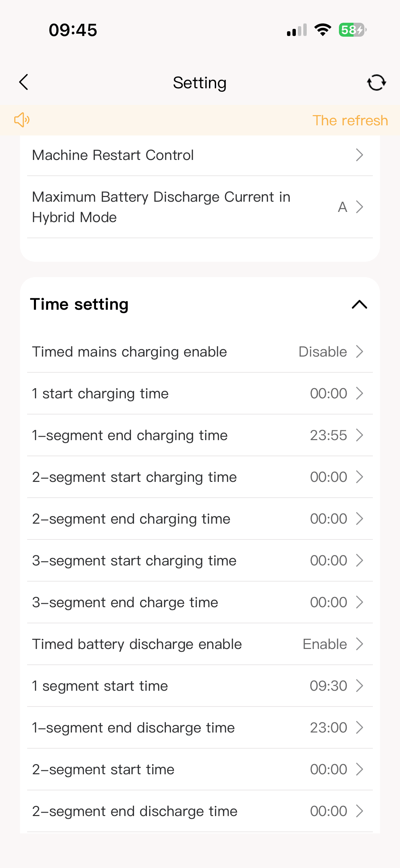Tap the Wi-Fi status icon
The height and width of the screenshot is (868, 400).
point(323,30)
